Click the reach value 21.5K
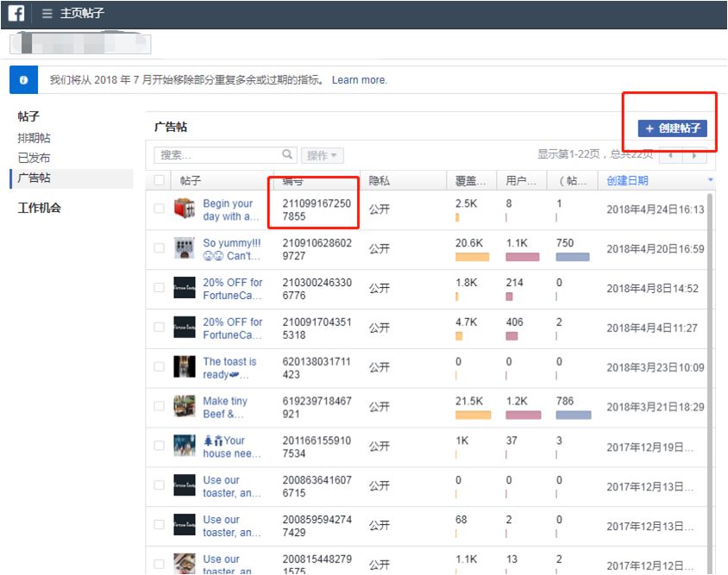 pos(469,401)
